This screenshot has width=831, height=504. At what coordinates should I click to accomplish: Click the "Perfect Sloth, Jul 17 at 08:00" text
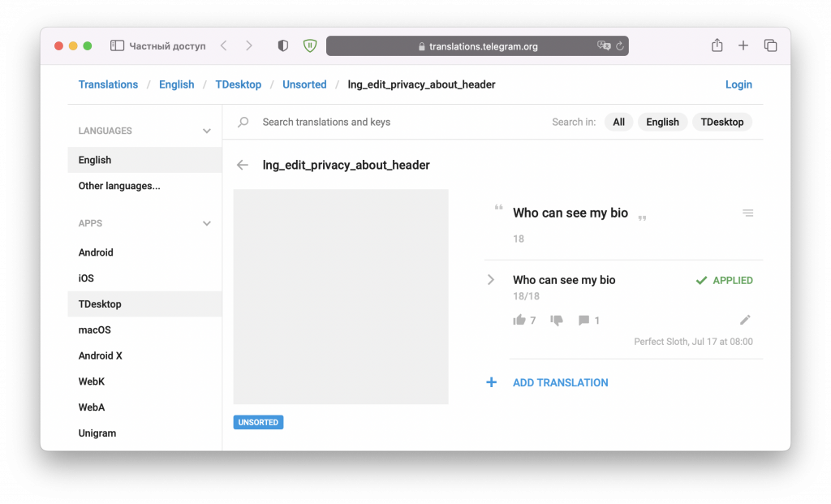click(x=693, y=342)
